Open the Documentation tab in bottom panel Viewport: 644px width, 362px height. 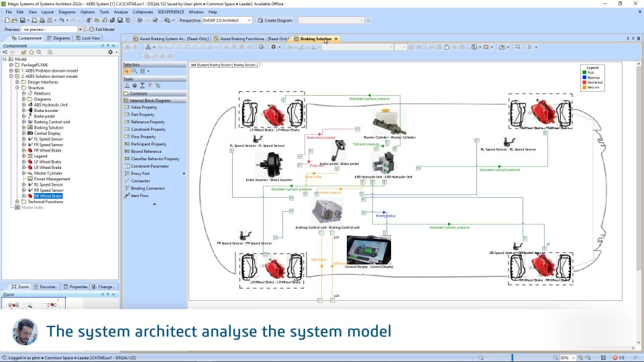coord(45,287)
